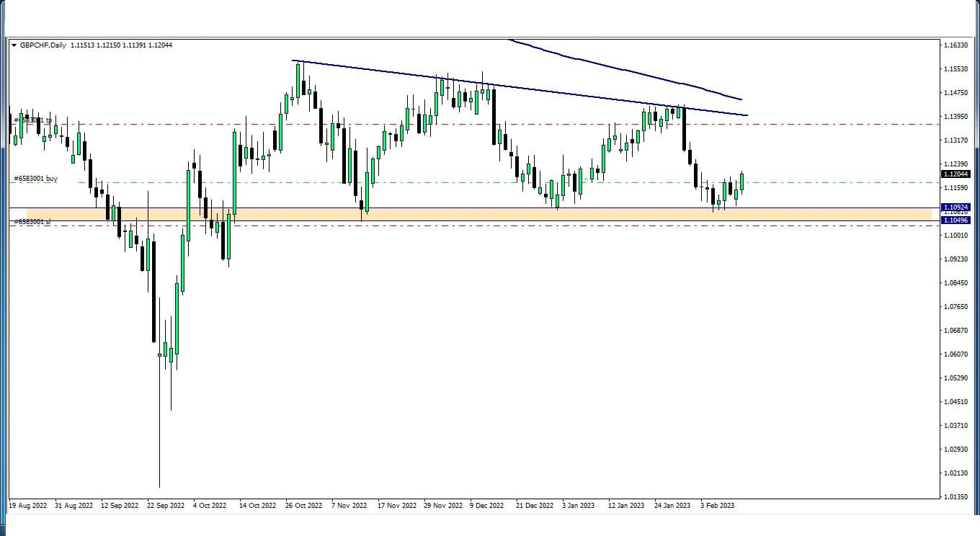The height and width of the screenshot is (536, 980).
Task: Click the 1.07650 price scale label
Action: point(955,307)
